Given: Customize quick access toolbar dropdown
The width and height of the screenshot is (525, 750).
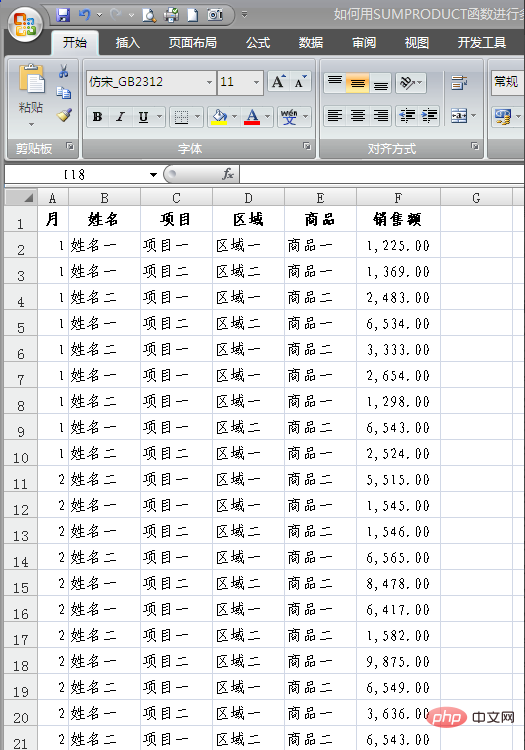Looking at the screenshot, I should click(x=244, y=15).
